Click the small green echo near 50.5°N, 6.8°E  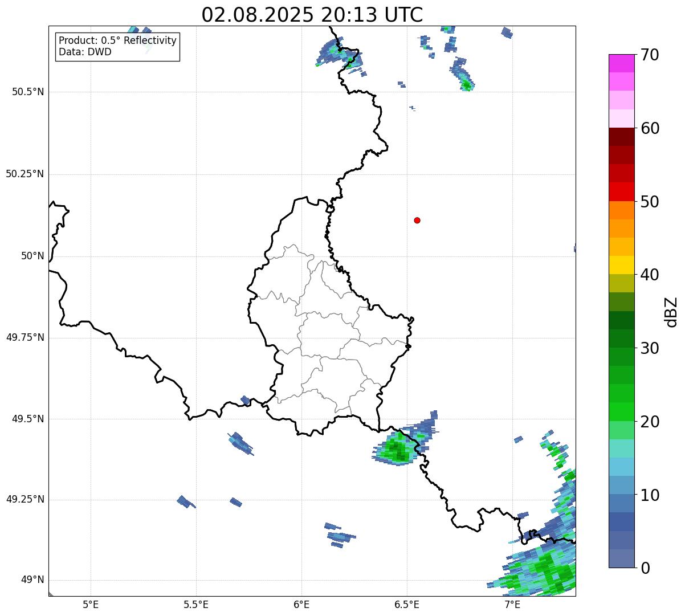coord(467,85)
